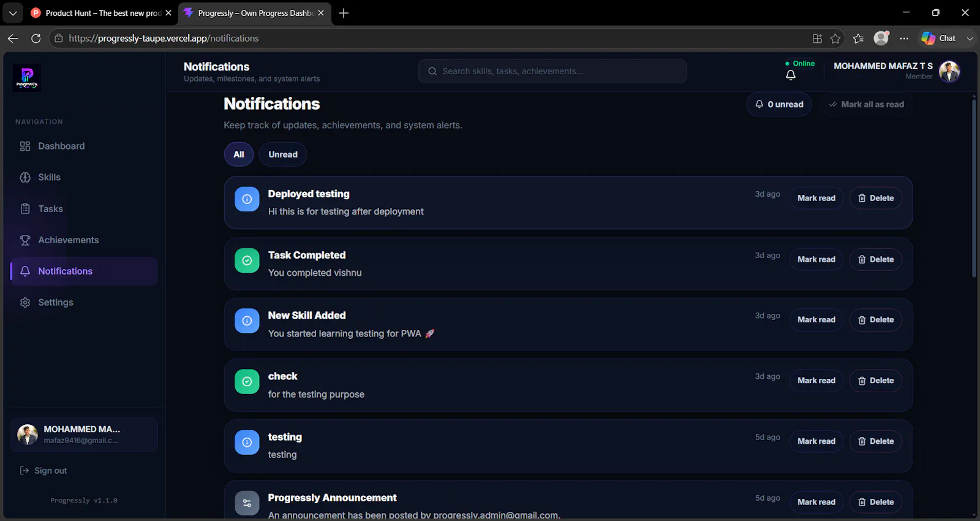Expand the Copilot Chat dropdown chevron
Viewport: 980px width, 521px height.
(x=970, y=38)
